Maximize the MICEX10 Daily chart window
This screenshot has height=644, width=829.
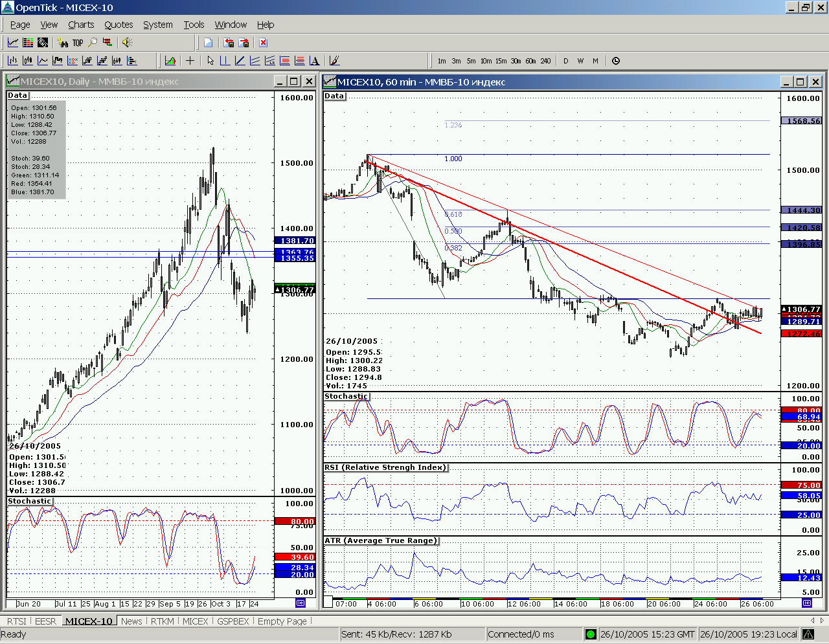click(x=294, y=82)
